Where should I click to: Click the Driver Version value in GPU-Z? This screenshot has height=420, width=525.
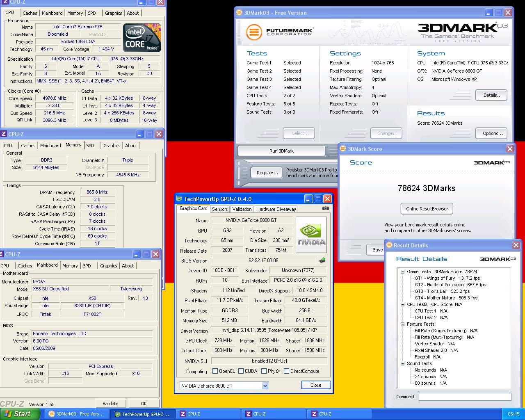point(269,330)
